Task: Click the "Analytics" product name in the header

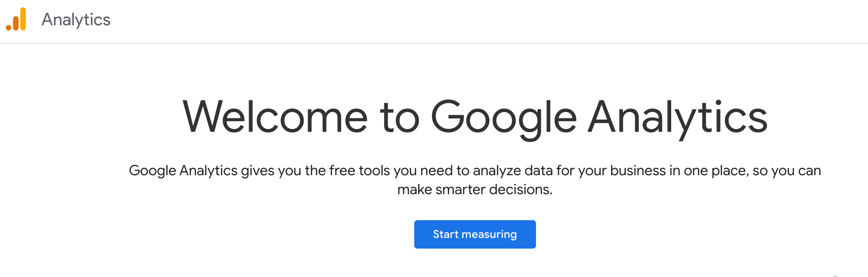Action: point(76,20)
